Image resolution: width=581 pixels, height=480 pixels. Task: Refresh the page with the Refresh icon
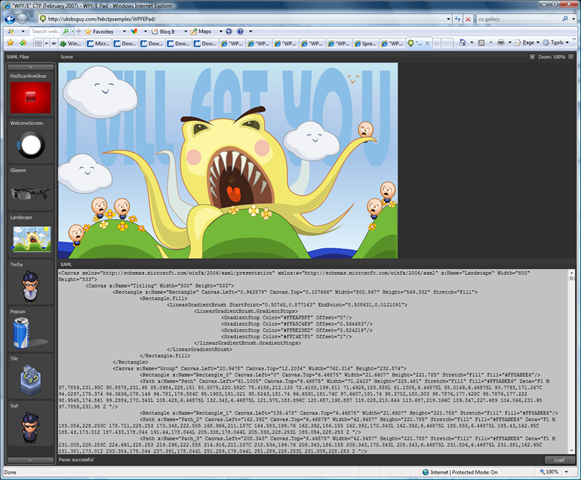458,19
